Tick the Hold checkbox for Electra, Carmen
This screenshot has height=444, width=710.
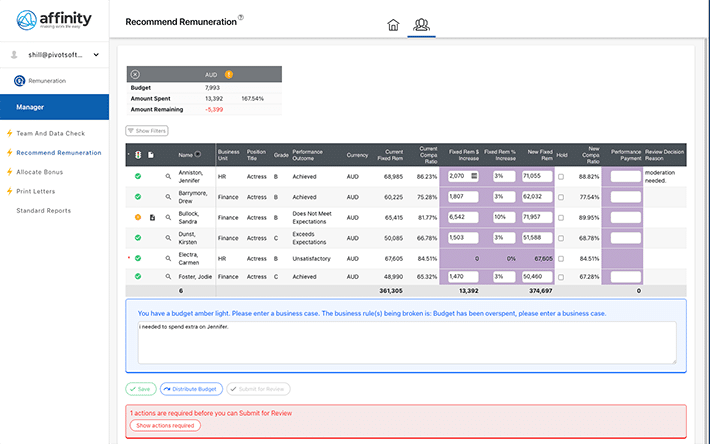click(x=560, y=257)
